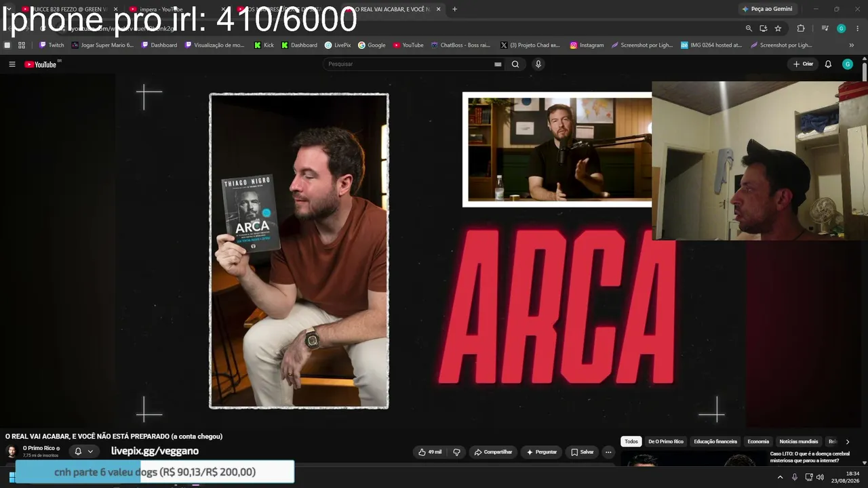The image size is (868, 488).
Task: Open Chrome profile avatar in toolbar
Action: 842,28
